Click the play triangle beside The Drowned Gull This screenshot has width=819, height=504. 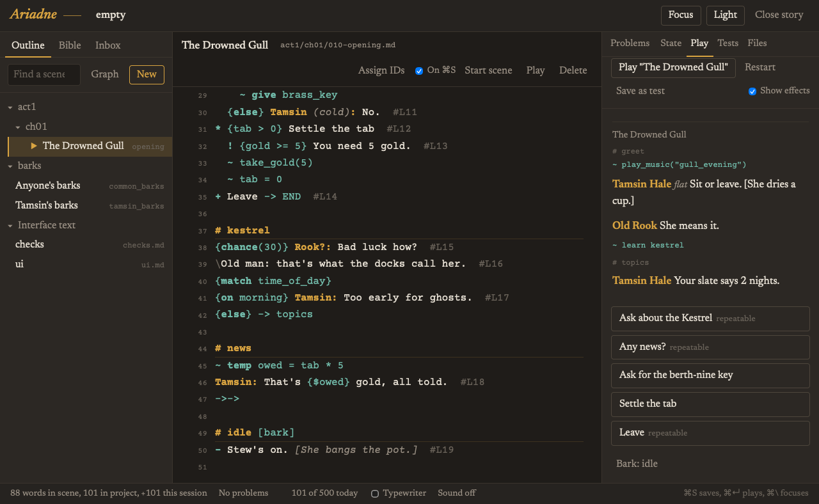34,146
